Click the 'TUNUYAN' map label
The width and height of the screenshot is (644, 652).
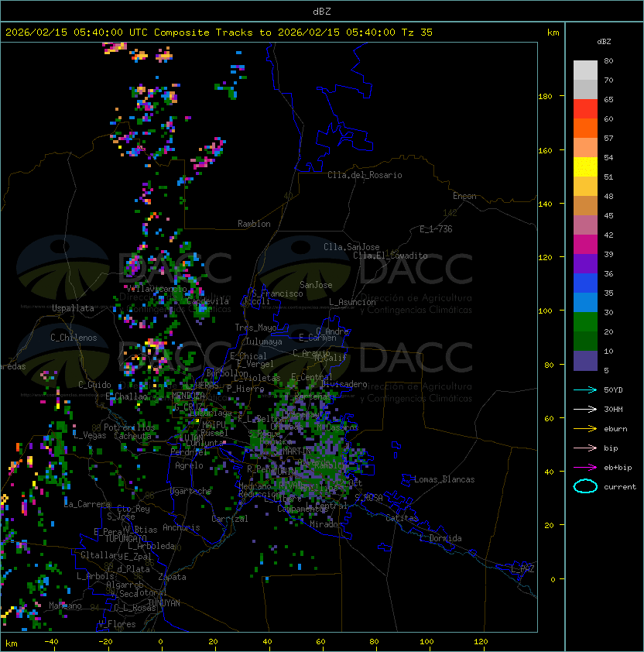tap(164, 603)
